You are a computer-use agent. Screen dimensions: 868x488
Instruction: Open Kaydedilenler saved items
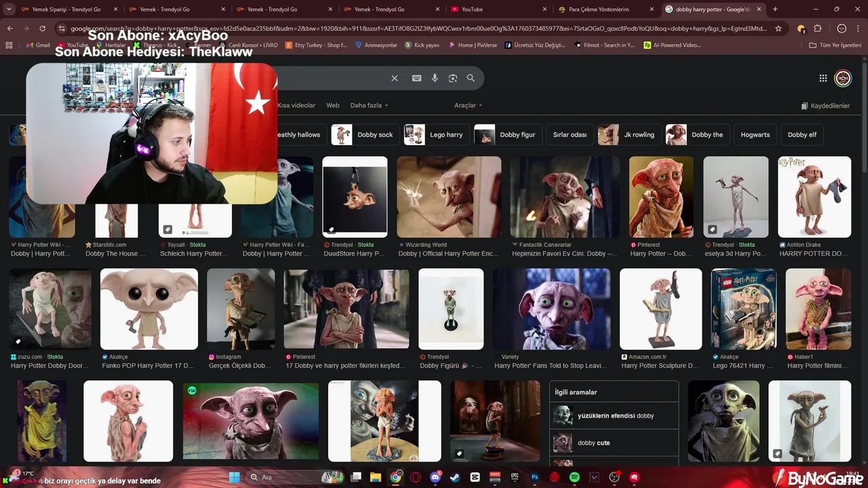(x=825, y=106)
